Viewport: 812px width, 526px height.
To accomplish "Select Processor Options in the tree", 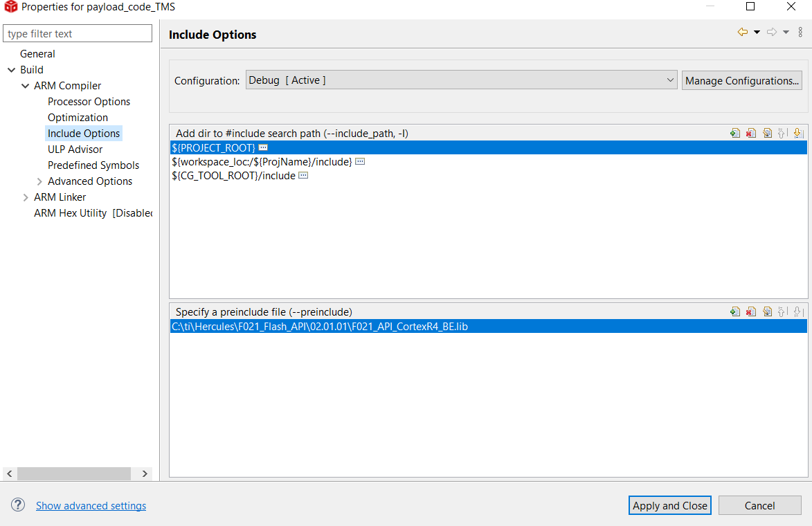I will pos(89,102).
